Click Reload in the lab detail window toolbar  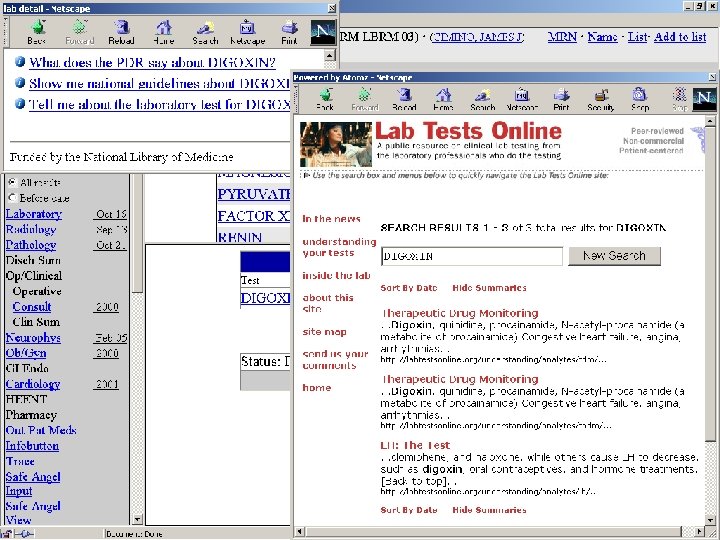click(121, 32)
